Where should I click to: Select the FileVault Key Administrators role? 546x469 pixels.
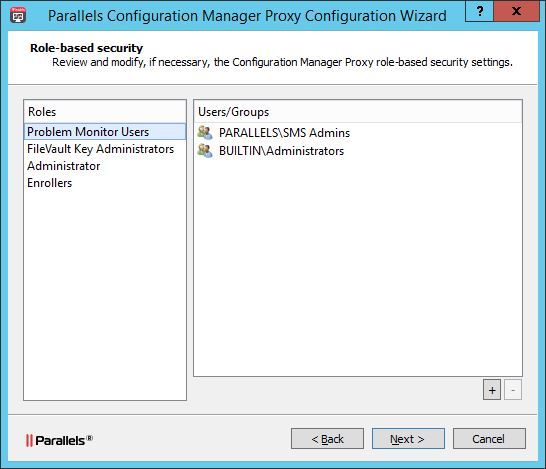pos(105,149)
